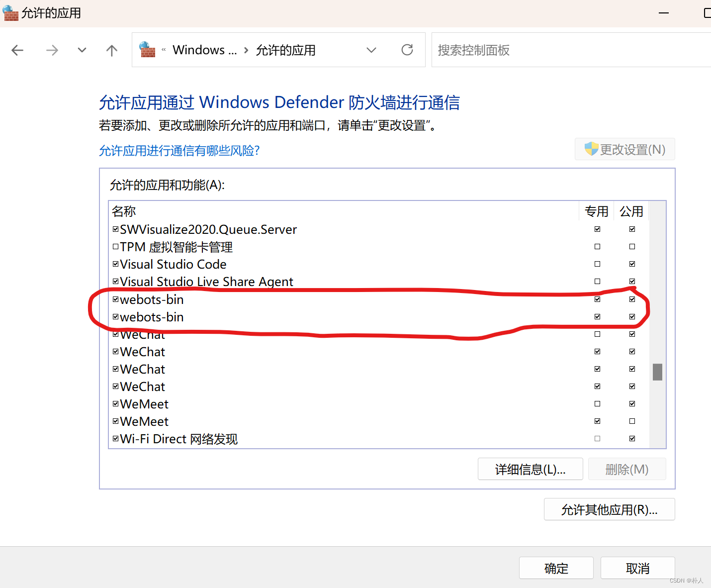Toggle the Wi-Fi Direct 网络发现 name checkbox

tap(115, 439)
